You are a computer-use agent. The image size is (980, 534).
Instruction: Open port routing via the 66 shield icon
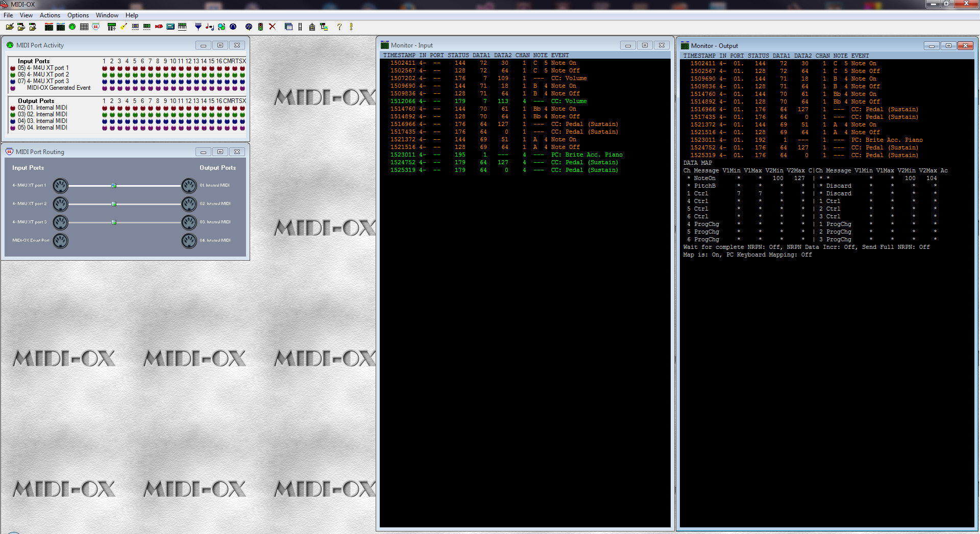(96, 27)
